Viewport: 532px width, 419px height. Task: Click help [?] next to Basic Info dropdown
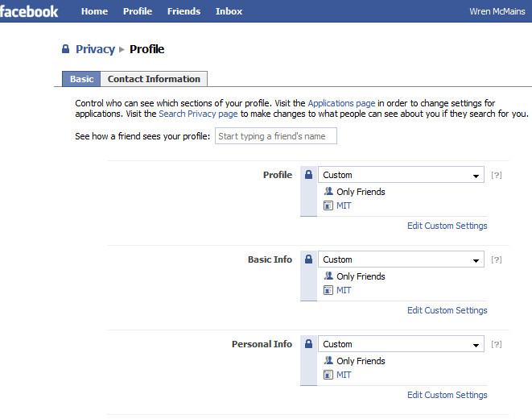tap(497, 259)
